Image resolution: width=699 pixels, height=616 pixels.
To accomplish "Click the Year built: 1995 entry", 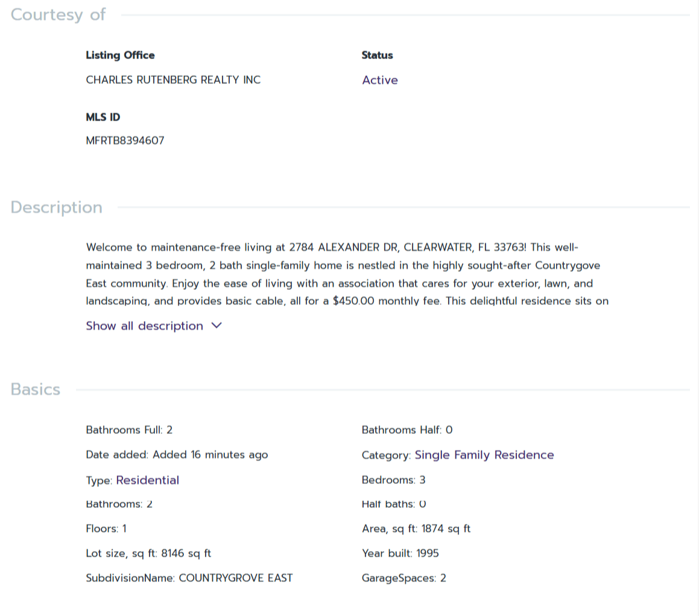I will [x=400, y=553].
